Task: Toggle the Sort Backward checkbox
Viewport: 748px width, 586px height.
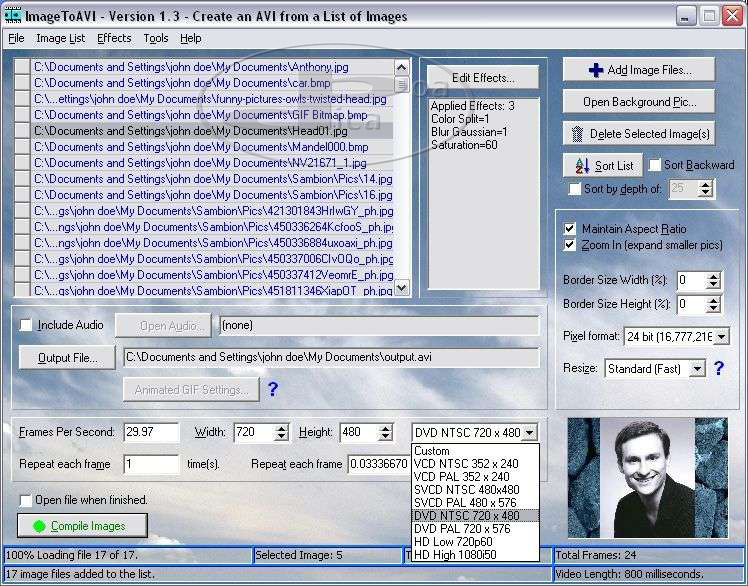Action: click(655, 165)
